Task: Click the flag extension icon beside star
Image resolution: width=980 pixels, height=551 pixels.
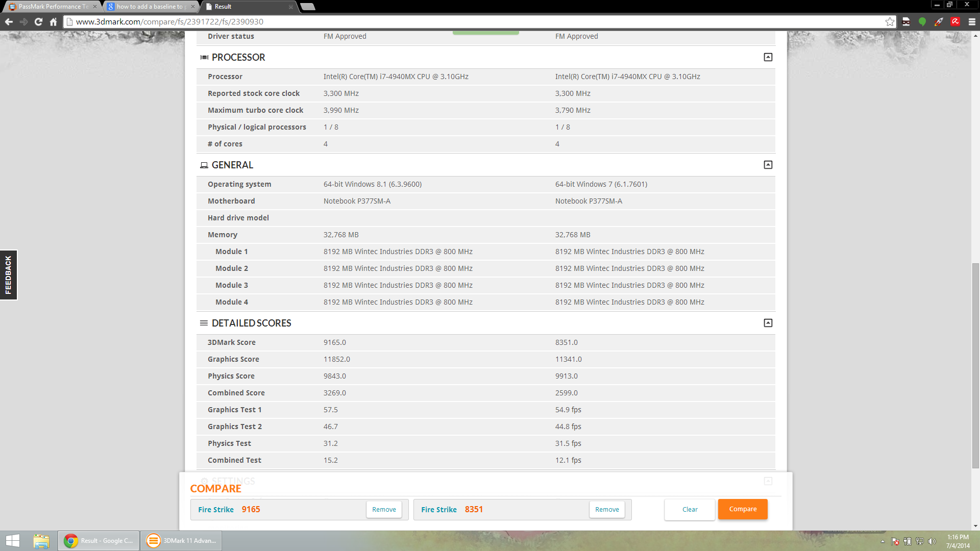Action: pyautogui.click(x=906, y=22)
